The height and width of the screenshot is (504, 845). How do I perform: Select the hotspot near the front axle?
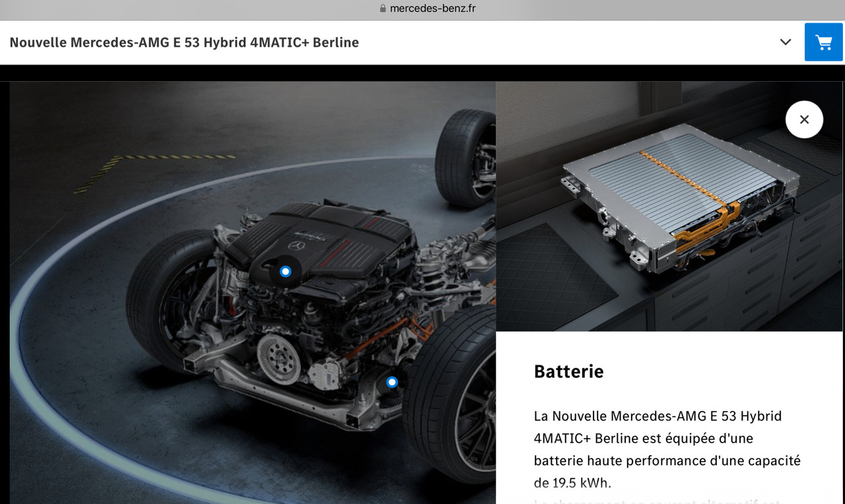(x=392, y=382)
